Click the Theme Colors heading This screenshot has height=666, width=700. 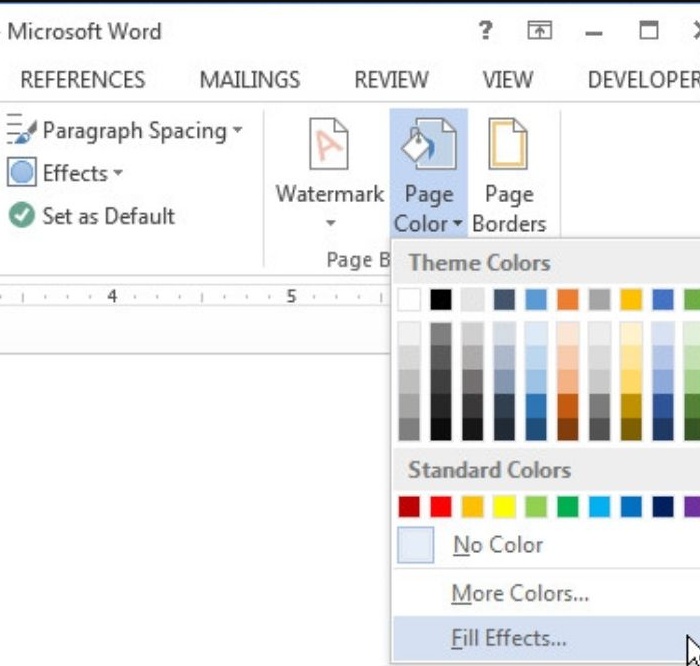coord(479,262)
